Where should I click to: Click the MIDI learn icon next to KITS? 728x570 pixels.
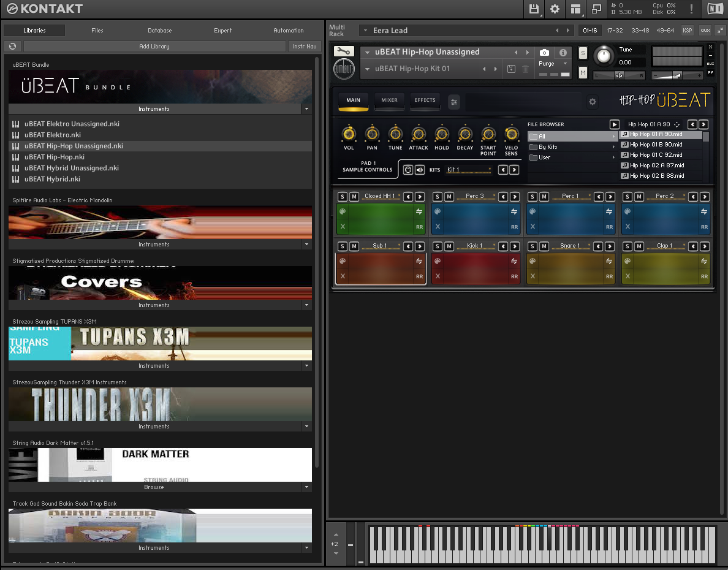408,170
